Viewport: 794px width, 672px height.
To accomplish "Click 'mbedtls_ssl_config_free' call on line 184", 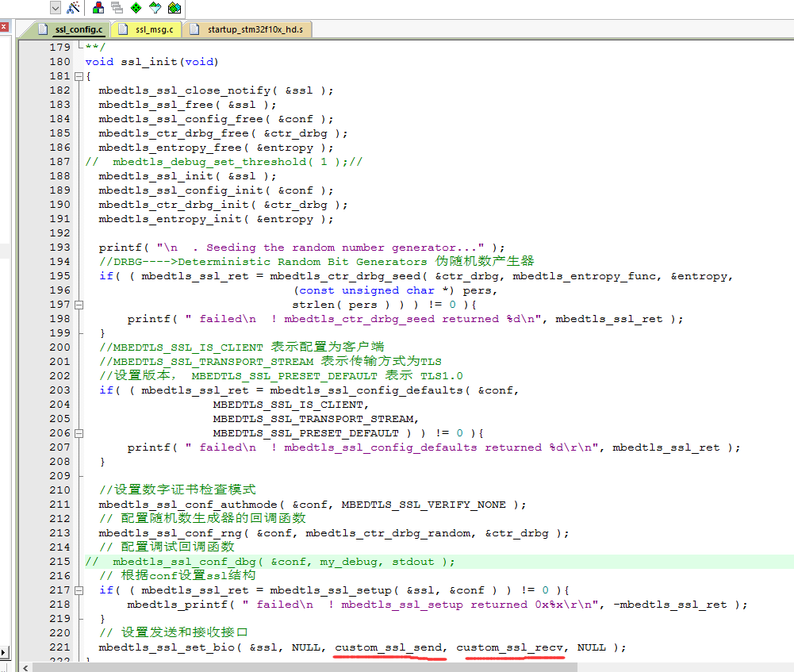I will pyautogui.click(x=181, y=119).
